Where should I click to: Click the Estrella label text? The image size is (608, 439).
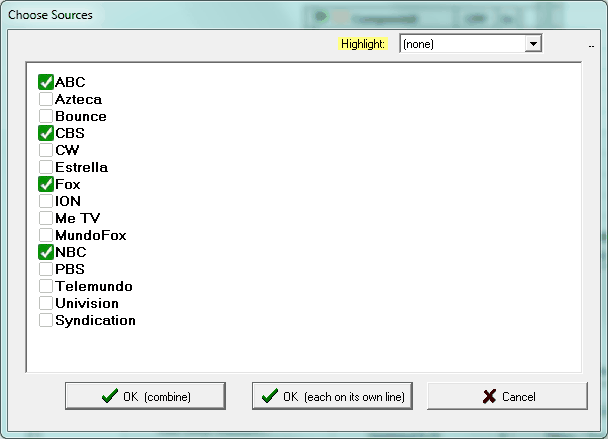click(81, 167)
